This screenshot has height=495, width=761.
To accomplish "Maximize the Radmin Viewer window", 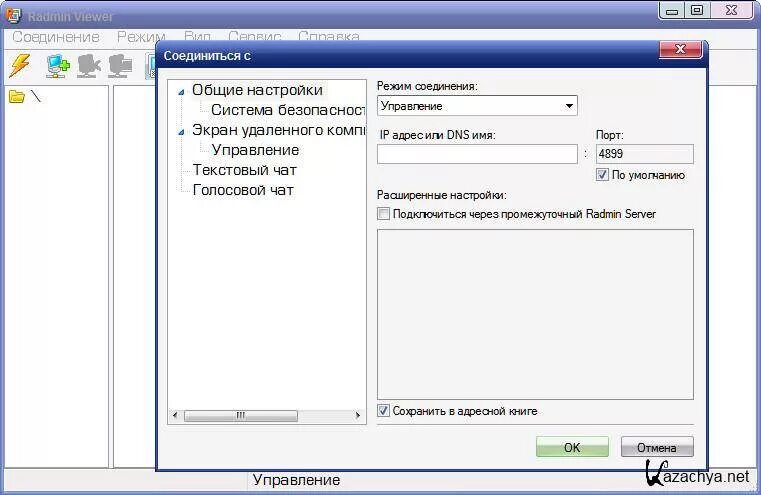I will (696, 11).
